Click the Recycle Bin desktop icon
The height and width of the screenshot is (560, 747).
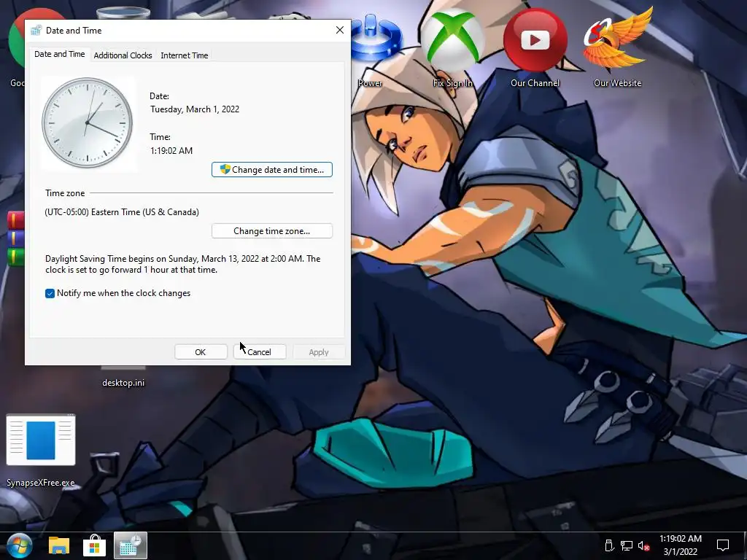click(123, 13)
